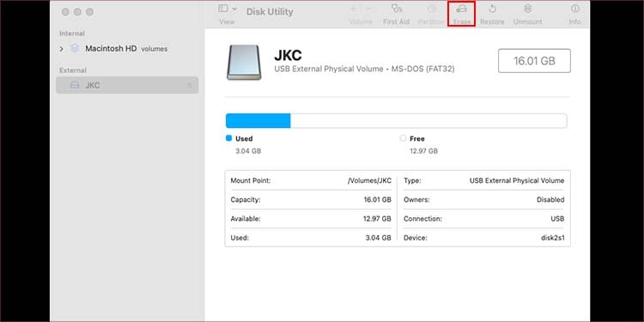
Task: Click the Type value in info table
Action: (x=517, y=180)
